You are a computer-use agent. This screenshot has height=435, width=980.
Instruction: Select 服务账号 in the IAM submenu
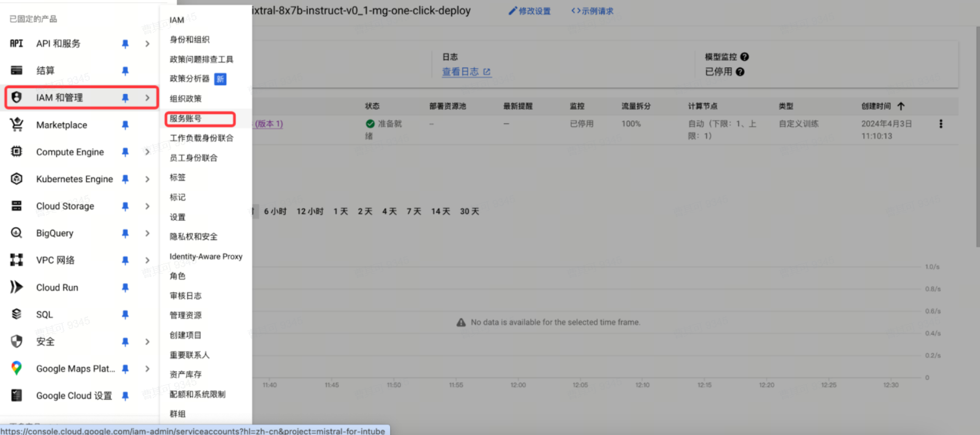click(185, 119)
